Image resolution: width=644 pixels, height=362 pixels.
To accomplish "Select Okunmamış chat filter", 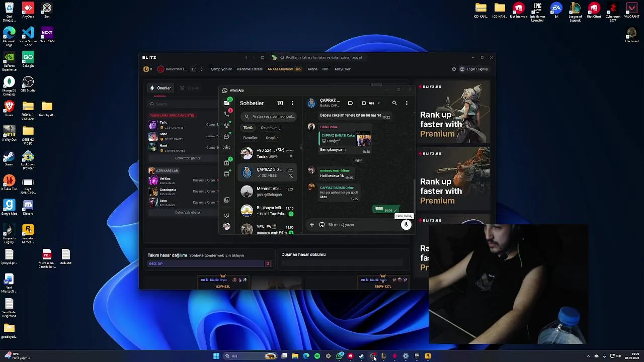I will click(x=271, y=128).
